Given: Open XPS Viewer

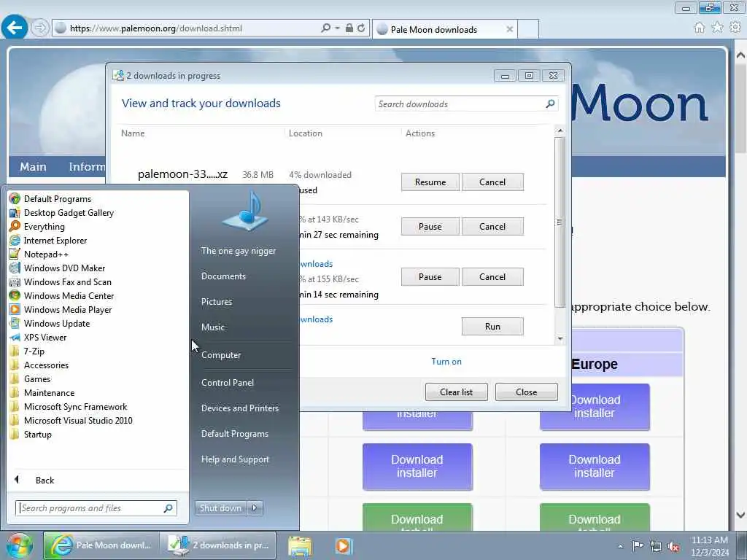Looking at the screenshot, I should (44, 337).
